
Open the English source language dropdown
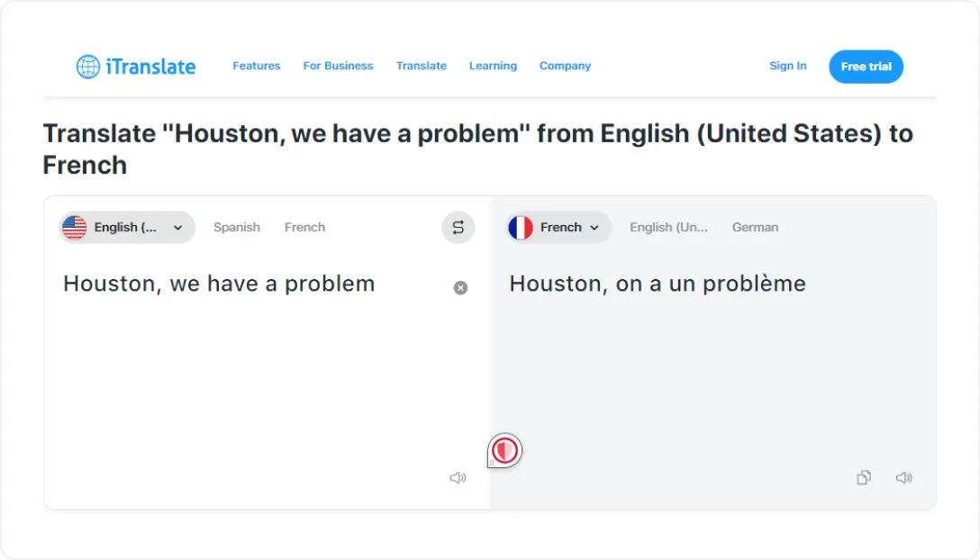tap(177, 228)
